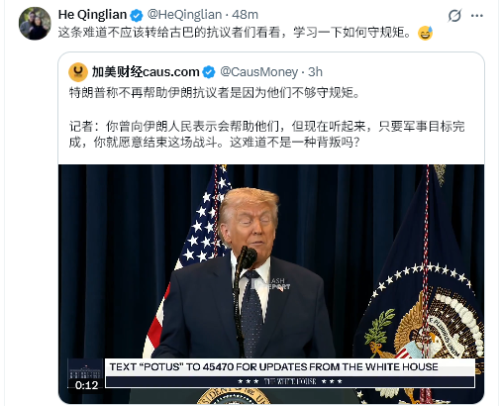This screenshot has width=500, height=406.
Task: Click the 0:12 video duration badge
Action: coord(86,385)
